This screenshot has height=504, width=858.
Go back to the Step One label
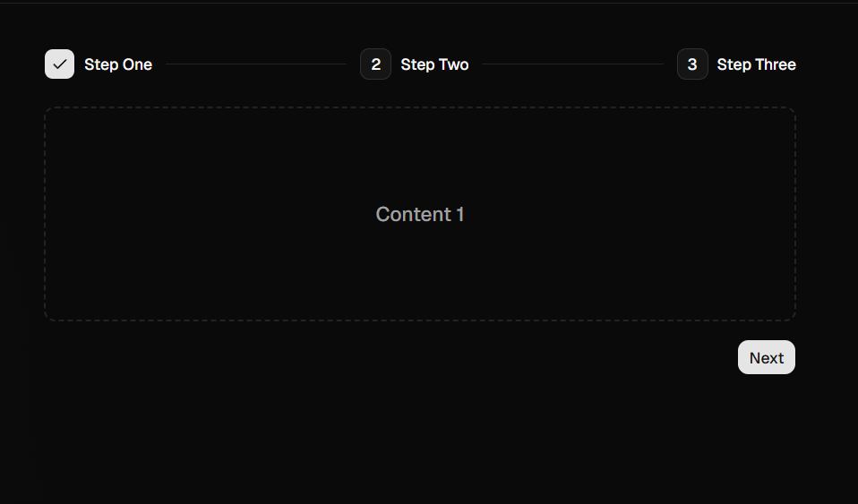tap(118, 64)
